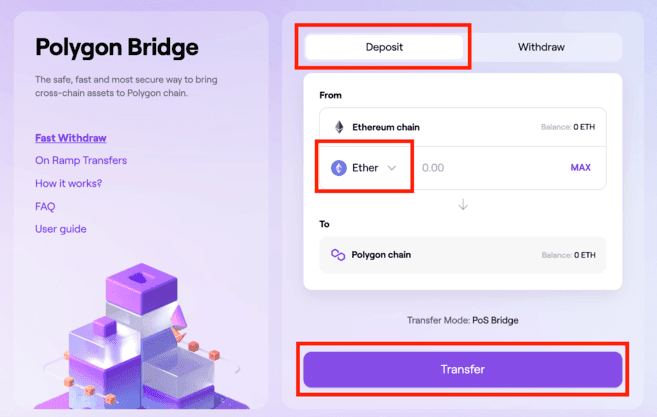The width and height of the screenshot is (657, 417).
Task: Click the Transfer Mode PoS Bridge label
Action: (x=462, y=320)
